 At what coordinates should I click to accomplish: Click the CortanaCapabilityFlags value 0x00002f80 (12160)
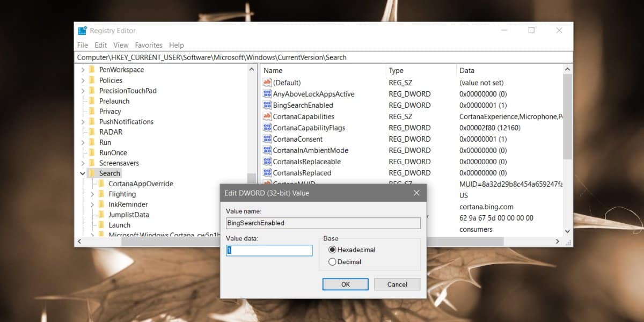(490, 128)
